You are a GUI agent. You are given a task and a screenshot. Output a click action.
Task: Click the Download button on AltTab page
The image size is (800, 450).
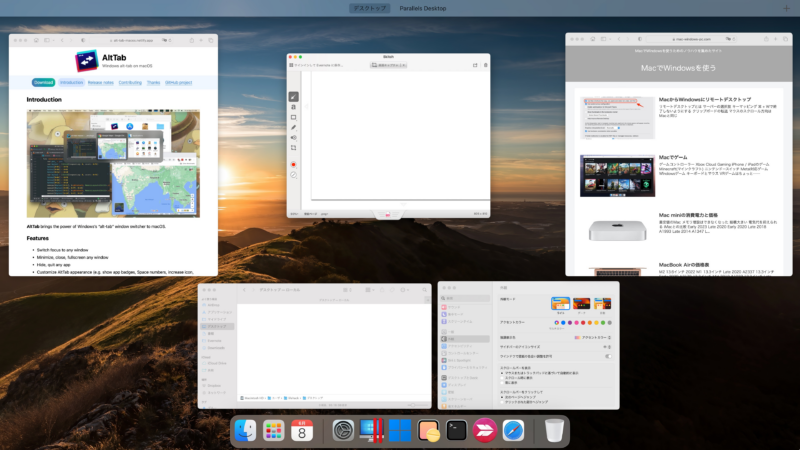coord(43,82)
